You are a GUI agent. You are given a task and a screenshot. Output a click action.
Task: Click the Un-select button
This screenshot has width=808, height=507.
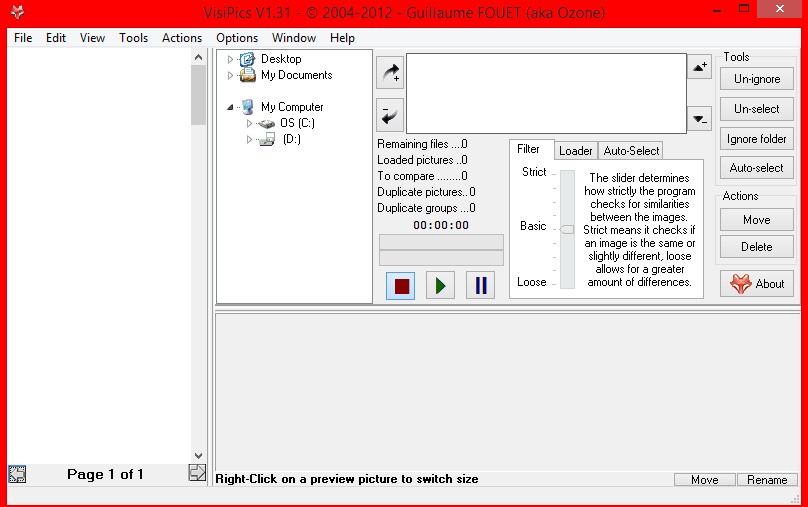757,109
